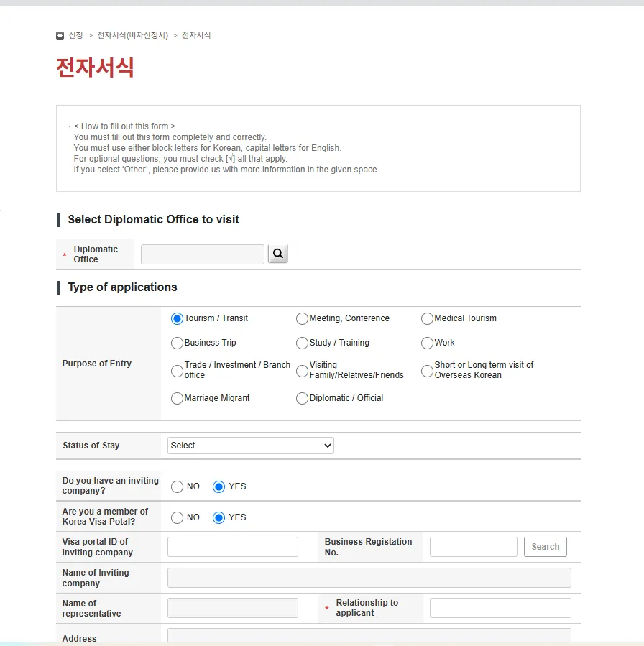Choose Work as purpose of entry
The height and width of the screenshot is (646, 644).
427,343
